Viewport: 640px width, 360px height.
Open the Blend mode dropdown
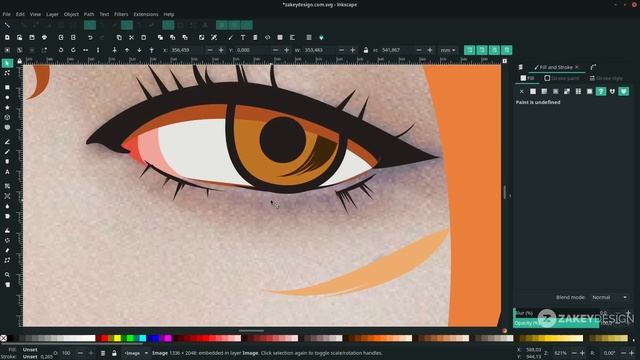(x=609, y=298)
